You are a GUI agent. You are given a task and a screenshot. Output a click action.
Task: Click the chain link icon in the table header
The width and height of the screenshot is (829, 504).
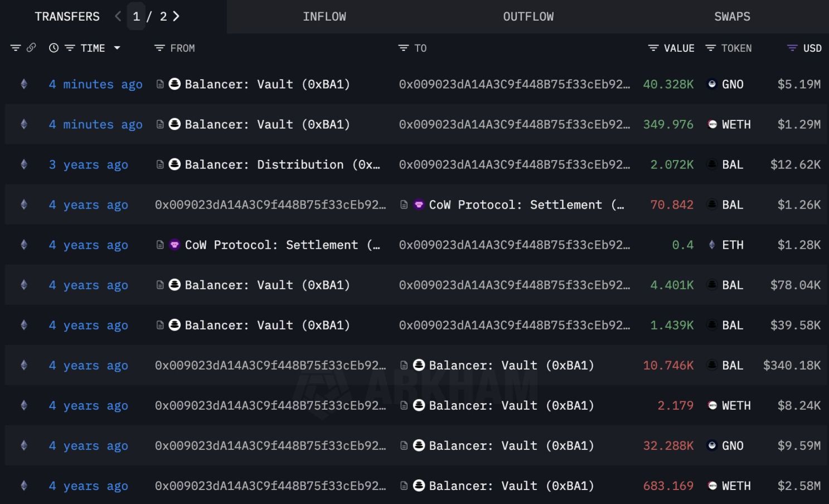(x=30, y=48)
